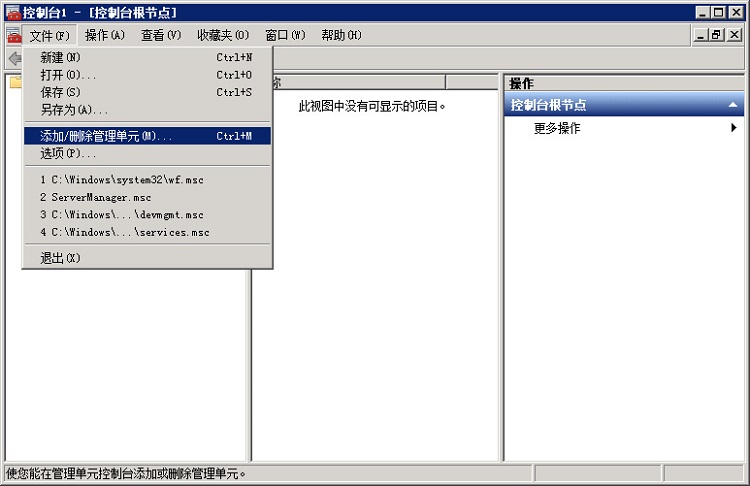Choose 选项(P)... from the file menu
This screenshot has height=486, width=750.
pyautogui.click(x=147, y=154)
